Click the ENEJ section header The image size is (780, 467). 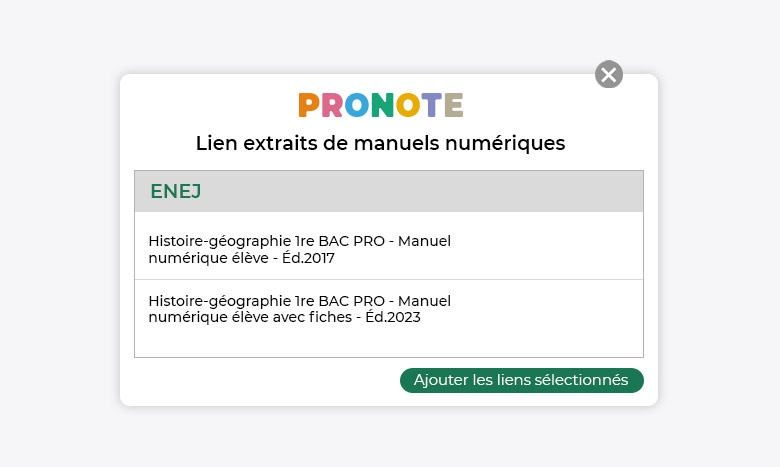[x=176, y=191]
